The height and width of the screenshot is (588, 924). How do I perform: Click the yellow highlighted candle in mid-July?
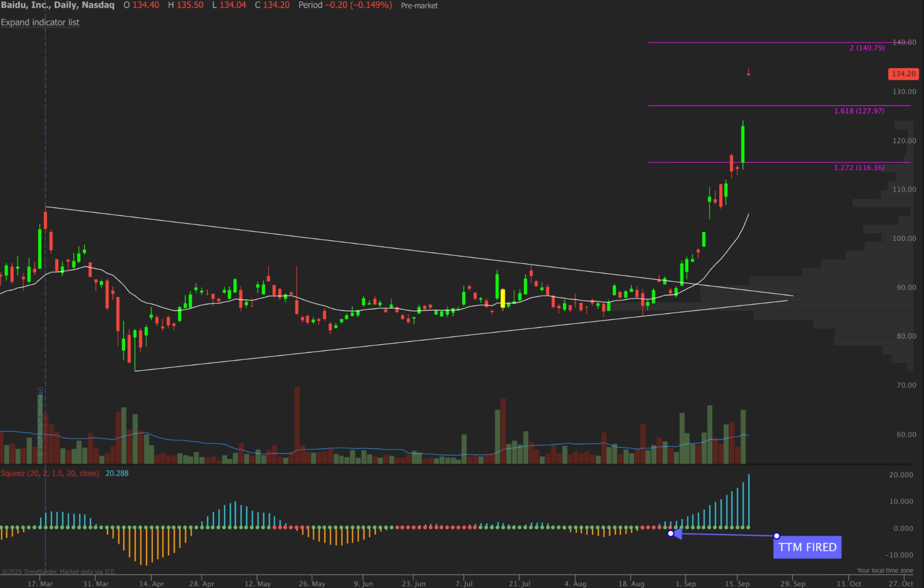pyautogui.click(x=503, y=298)
